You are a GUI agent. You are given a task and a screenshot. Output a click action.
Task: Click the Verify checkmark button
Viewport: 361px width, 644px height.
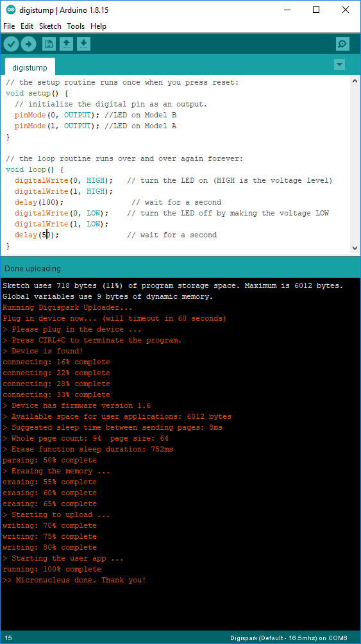tap(12, 44)
